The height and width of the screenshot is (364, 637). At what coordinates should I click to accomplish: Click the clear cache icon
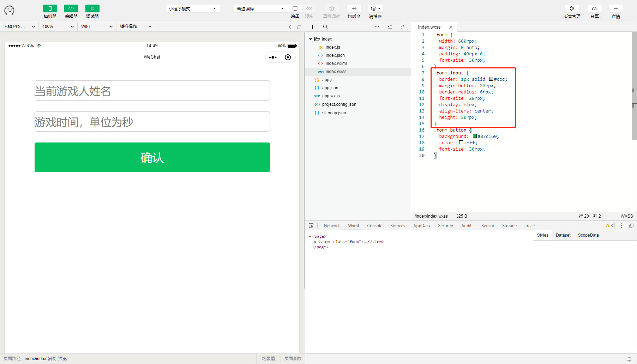click(375, 8)
